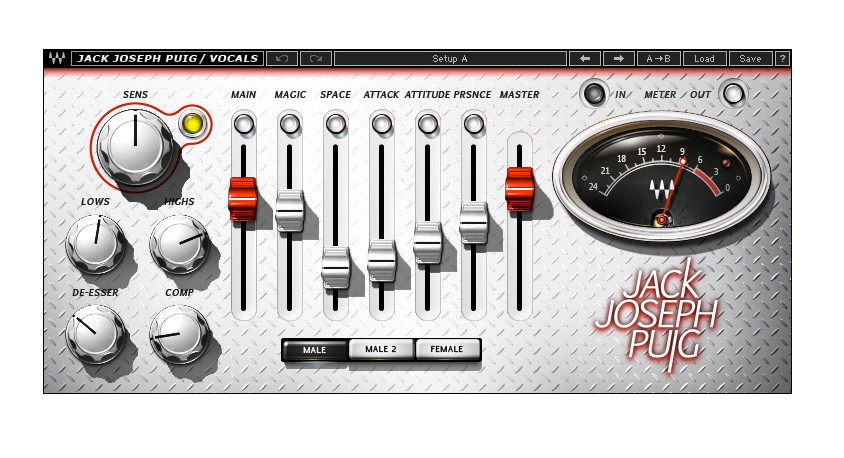
Task: Click the undo arrow button
Action: click(x=282, y=58)
